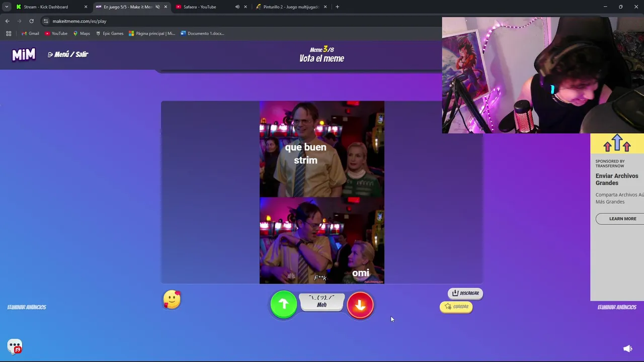644x362 pixels.
Task: Vote Meh on the meme
Action: (x=321, y=302)
